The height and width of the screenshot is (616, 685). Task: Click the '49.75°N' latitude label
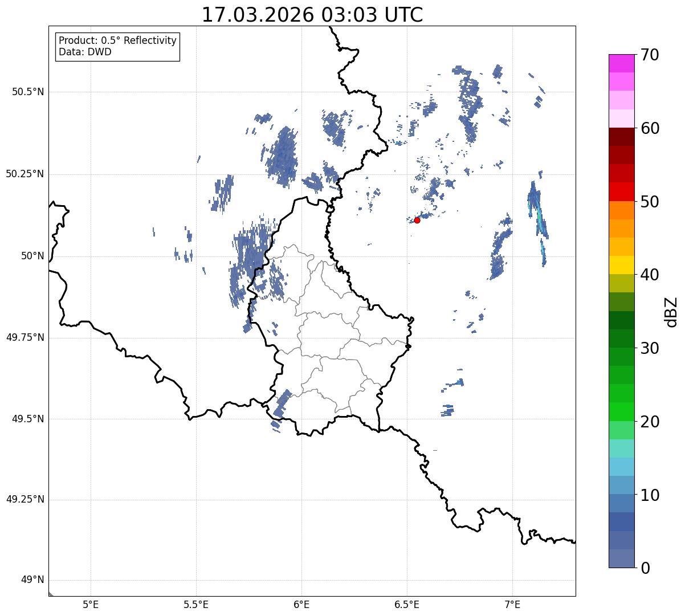[25, 337]
